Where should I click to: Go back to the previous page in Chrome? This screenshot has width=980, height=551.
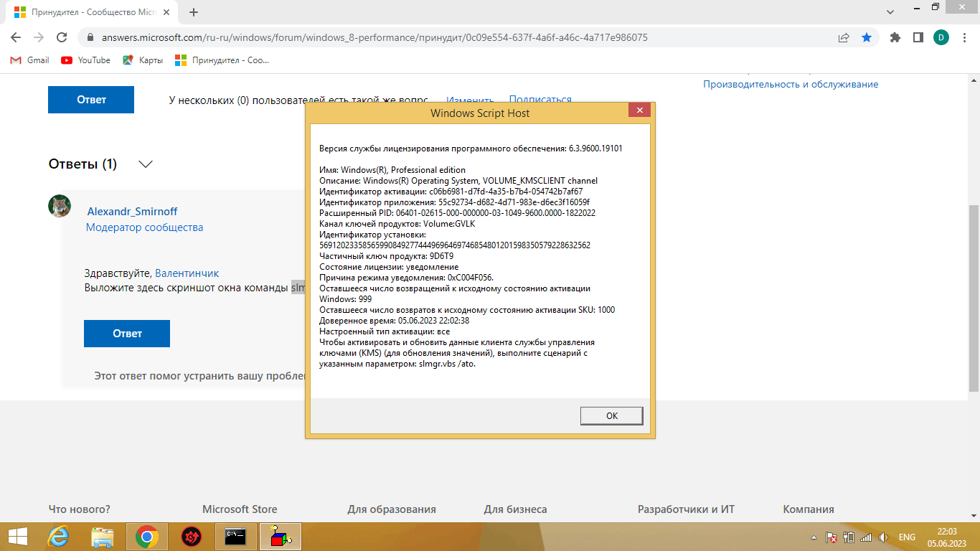(x=16, y=37)
